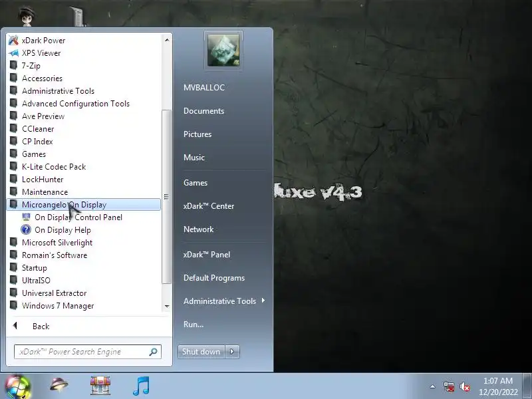The width and height of the screenshot is (532, 399).
Task: Launch the music note taskbar icon
Action: [142, 386]
